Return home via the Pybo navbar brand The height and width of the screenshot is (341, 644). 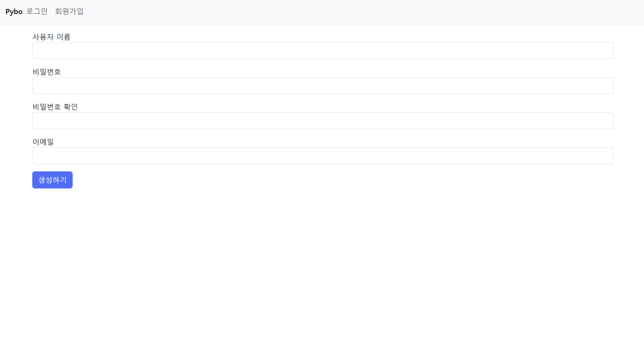[x=14, y=11]
